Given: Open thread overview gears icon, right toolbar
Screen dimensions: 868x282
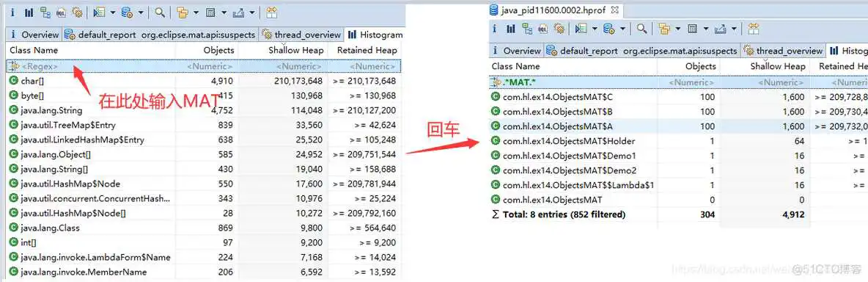Looking at the screenshot, I should pos(559,28).
